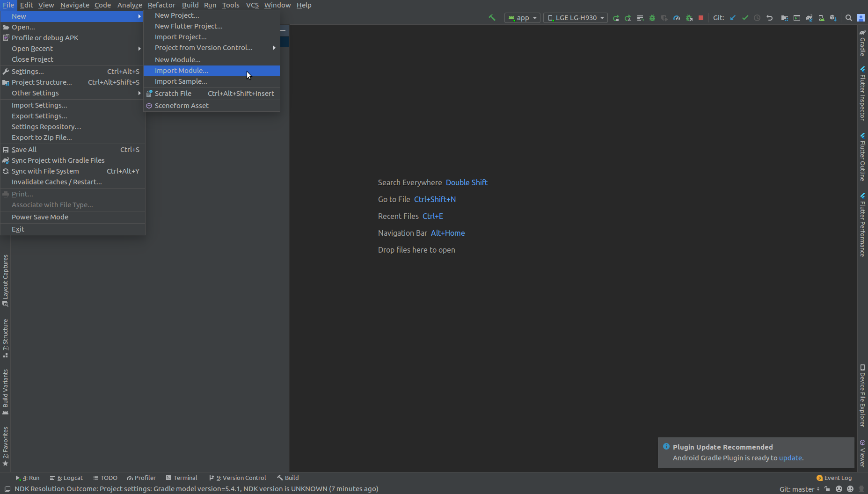Choose New Flutter Project... menu entry

(212, 26)
